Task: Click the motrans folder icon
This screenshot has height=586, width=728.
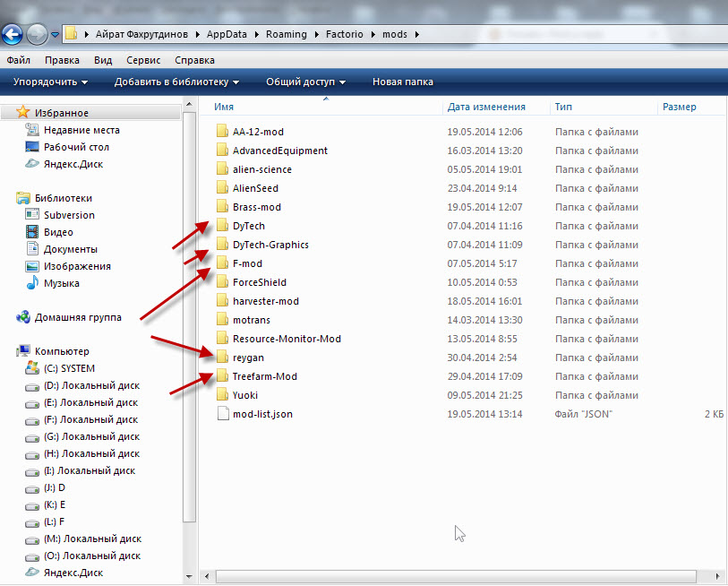Action: [222, 320]
